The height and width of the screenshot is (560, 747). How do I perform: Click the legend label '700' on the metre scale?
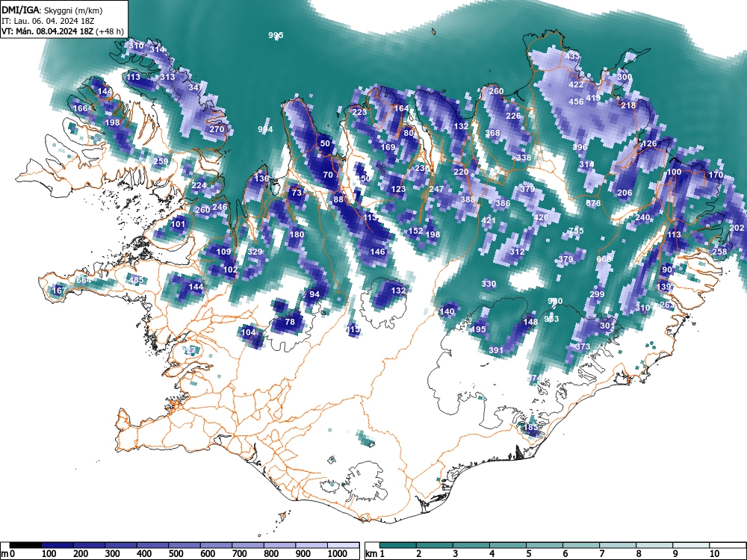click(x=240, y=554)
